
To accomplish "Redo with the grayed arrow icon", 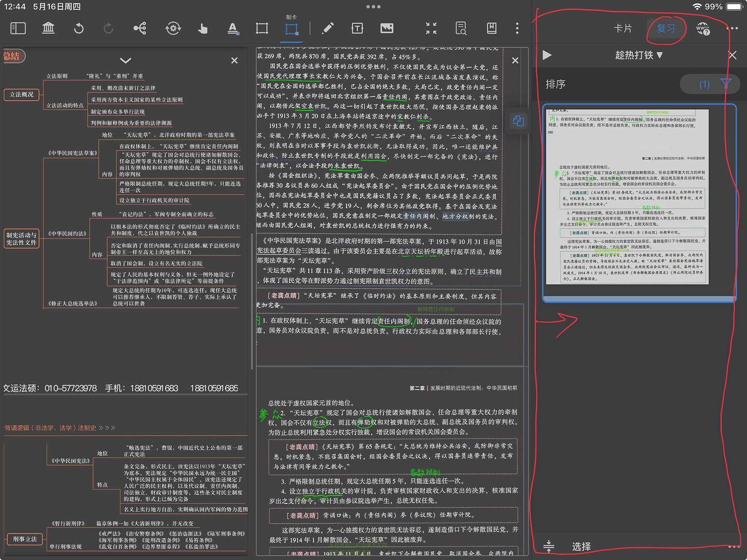I will [x=108, y=28].
